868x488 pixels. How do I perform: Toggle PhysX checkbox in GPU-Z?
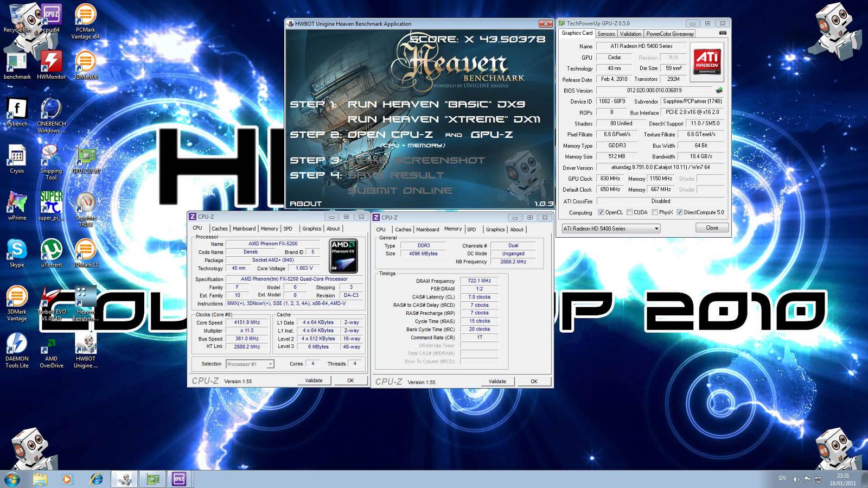tap(654, 212)
